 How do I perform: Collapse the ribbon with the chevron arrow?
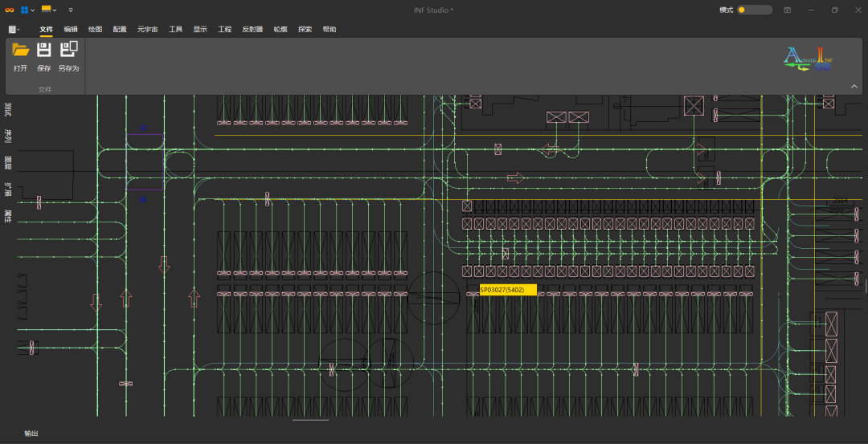pyautogui.click(x=854, y=86)
